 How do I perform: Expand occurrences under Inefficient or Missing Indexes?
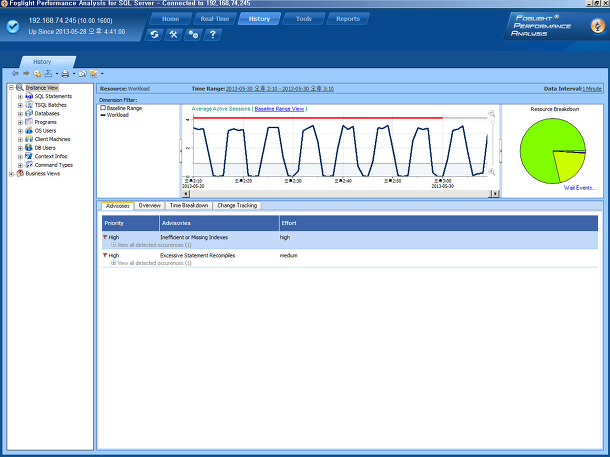114,245
